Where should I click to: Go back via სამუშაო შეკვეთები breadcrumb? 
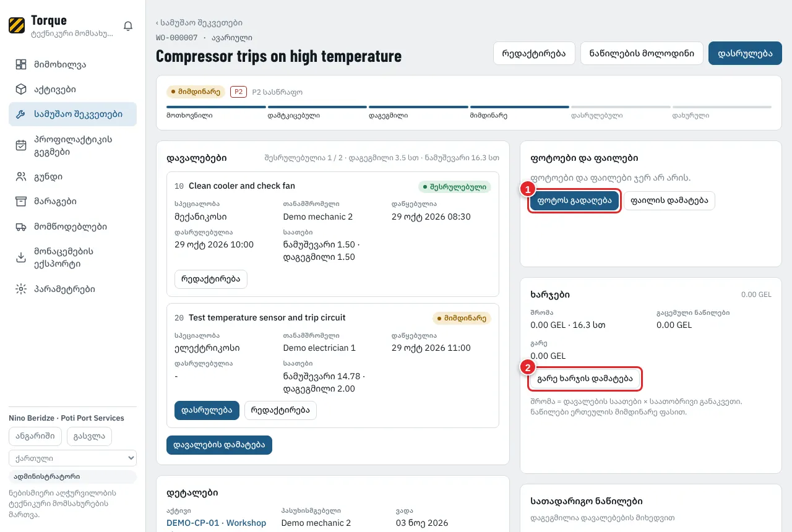pyautogui.click(x=199, y=23)
